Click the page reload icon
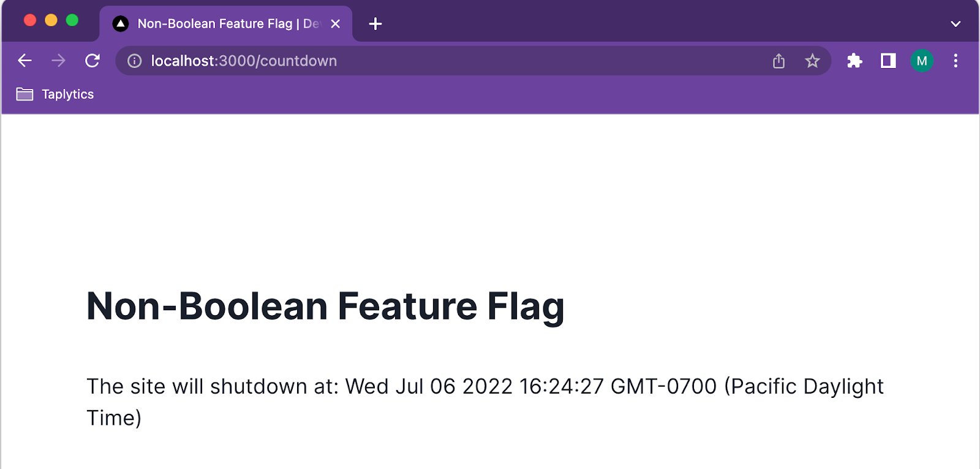The image size is (980, 469). (92, 61)
